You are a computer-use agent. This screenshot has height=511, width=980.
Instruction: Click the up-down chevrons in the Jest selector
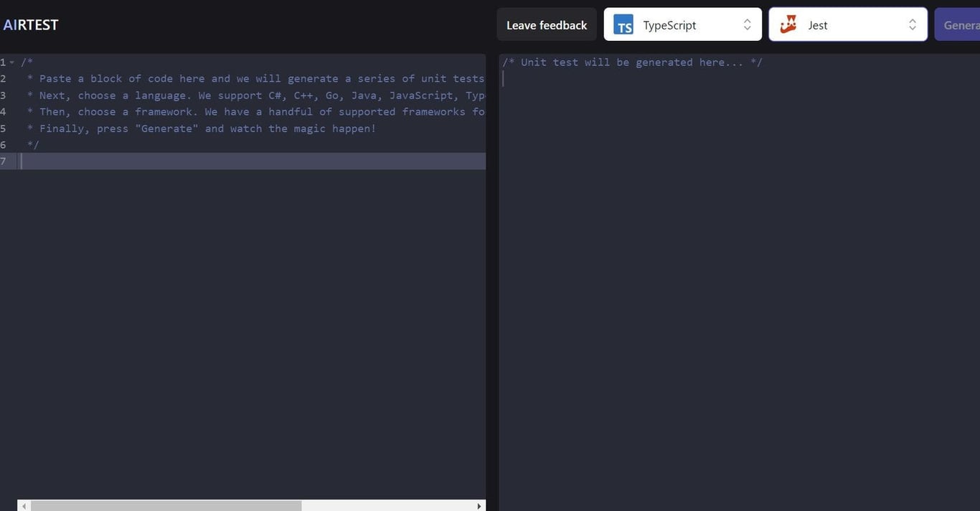(x=912, y=25)
